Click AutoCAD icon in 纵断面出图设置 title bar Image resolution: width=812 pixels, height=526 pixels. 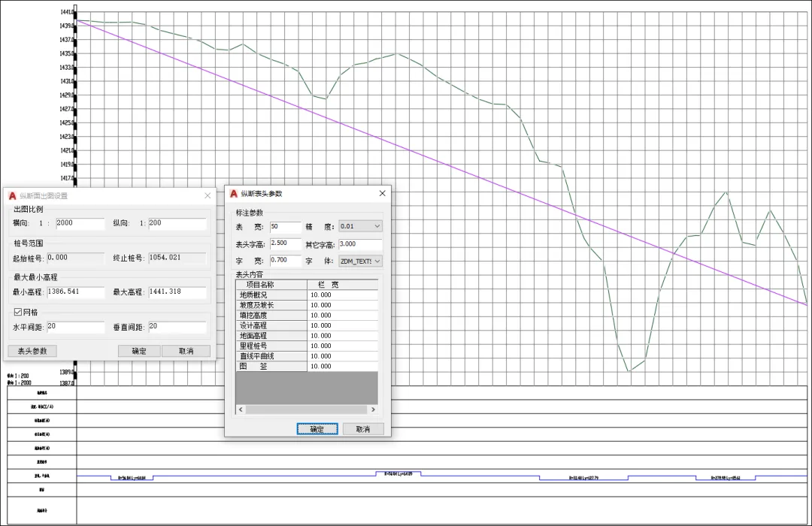(13, 195)
